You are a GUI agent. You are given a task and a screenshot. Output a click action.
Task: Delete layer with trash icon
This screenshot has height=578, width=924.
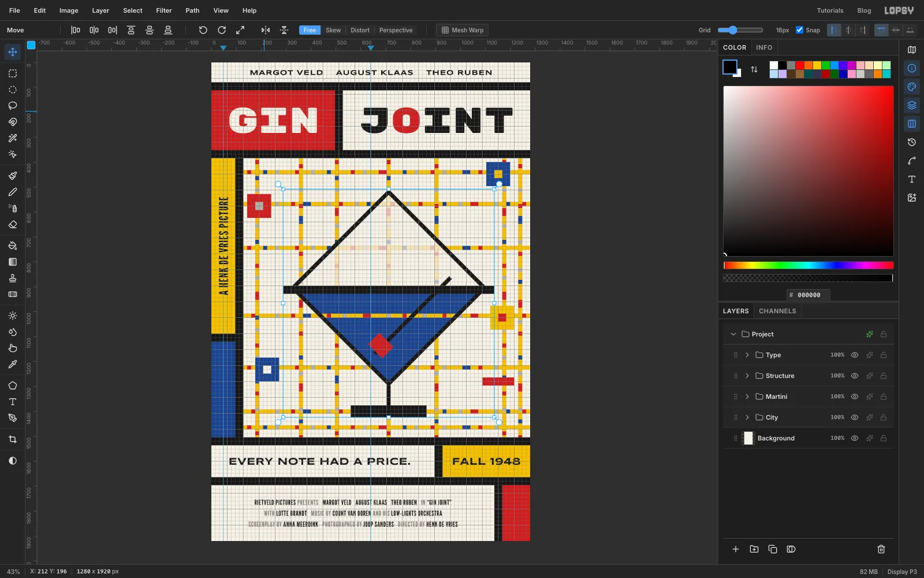881,549
